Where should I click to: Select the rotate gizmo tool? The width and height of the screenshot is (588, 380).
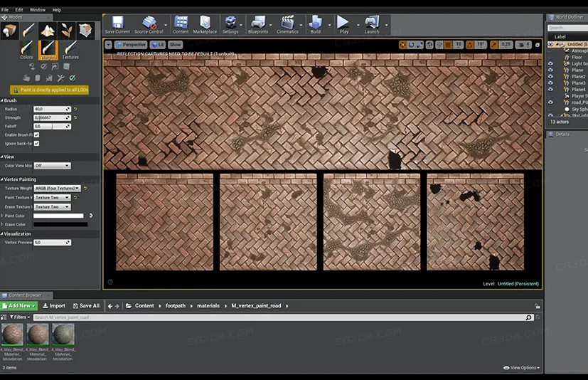[412, 45]
